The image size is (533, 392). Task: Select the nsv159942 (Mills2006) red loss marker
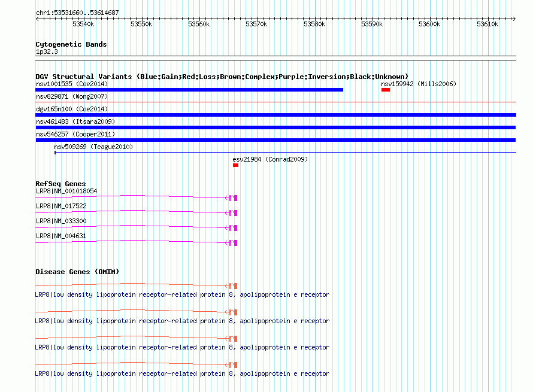386,90
